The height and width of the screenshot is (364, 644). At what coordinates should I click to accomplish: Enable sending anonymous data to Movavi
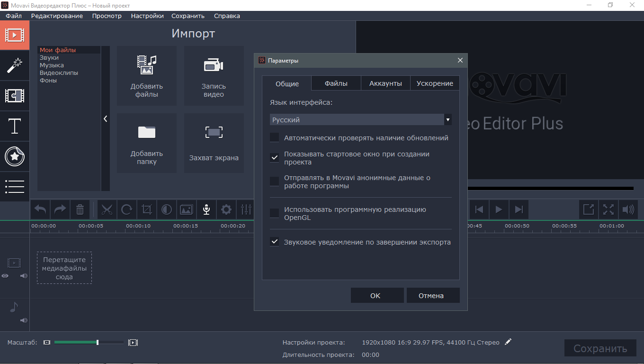[275, 182]
